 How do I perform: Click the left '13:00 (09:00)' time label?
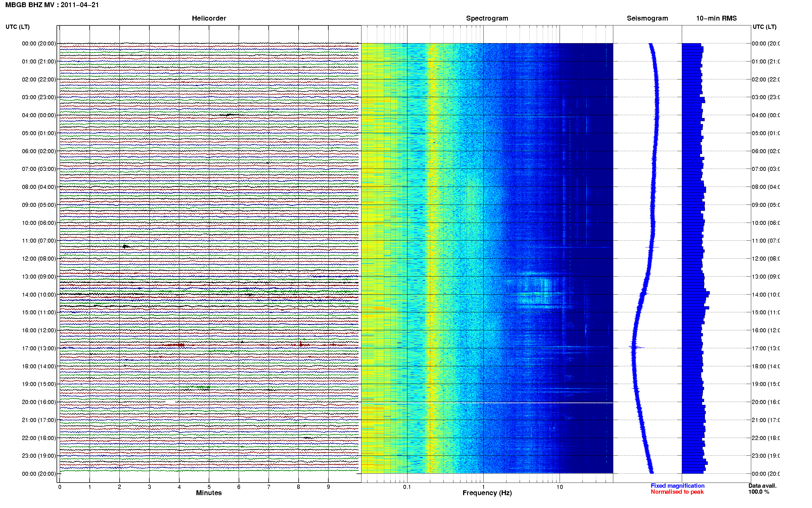point(39,277)
